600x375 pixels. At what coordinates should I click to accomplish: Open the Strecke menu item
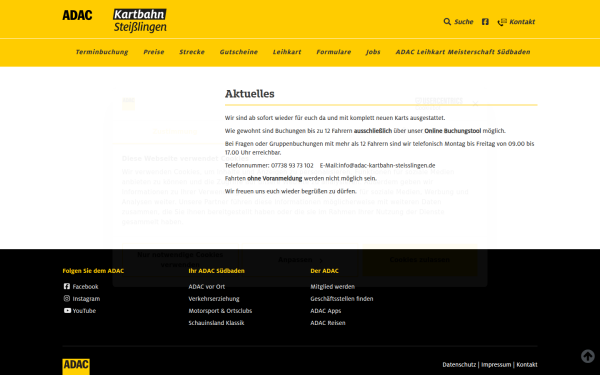pyautogui.click(x=192, y=52)
